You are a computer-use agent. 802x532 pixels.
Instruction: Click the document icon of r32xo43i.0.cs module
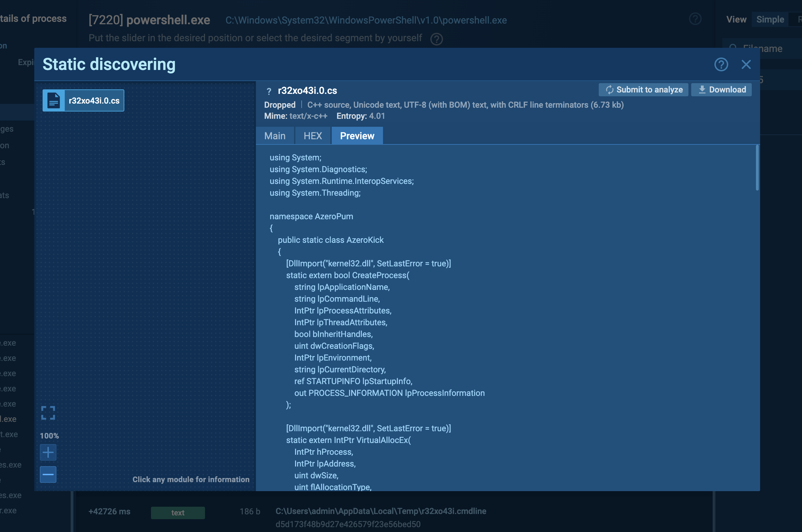[54, 100]
